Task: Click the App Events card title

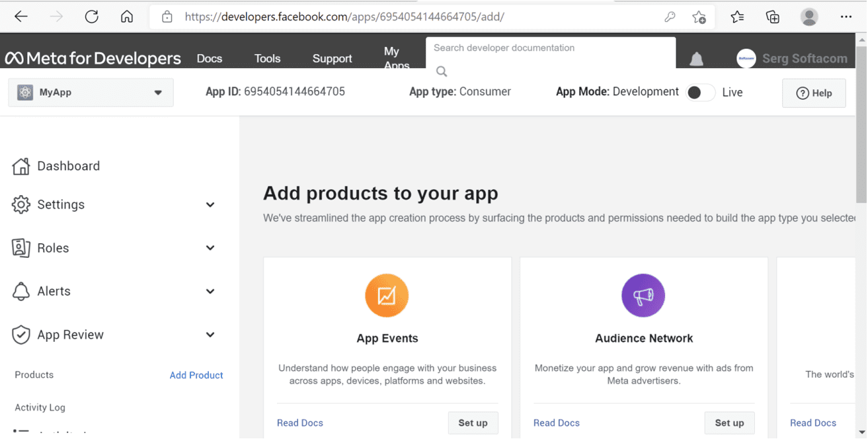Action: tap(387, 339)
